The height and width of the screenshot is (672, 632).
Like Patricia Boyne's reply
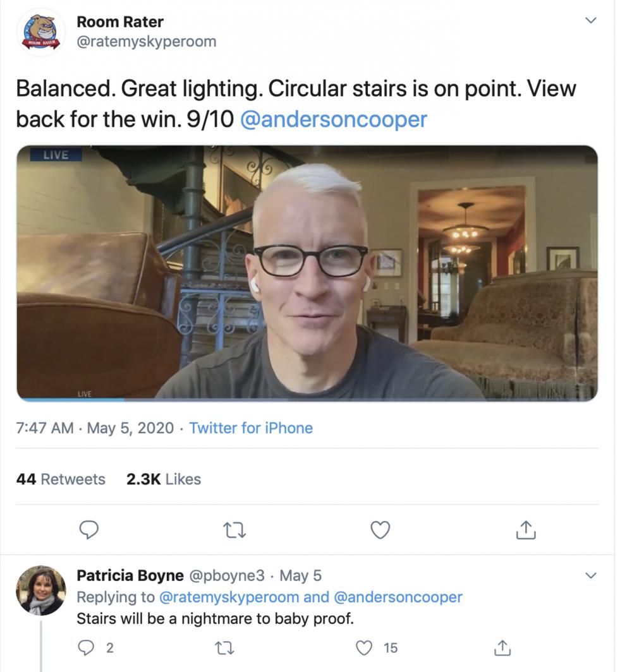pos(365,647)
